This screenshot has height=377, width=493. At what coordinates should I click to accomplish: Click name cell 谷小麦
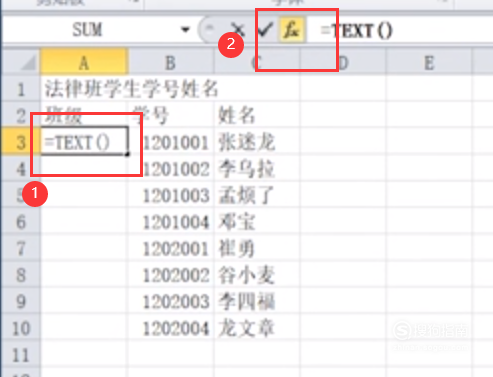pyautogui.click(x=257, y=275)
